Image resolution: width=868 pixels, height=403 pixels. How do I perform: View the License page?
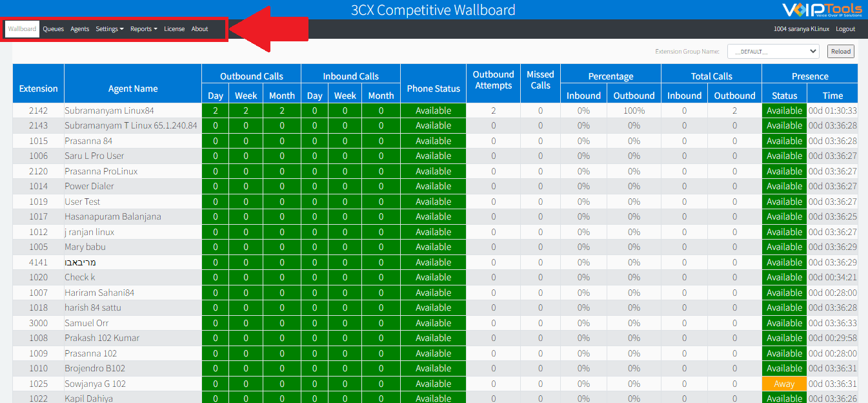[x=174, y=28]
